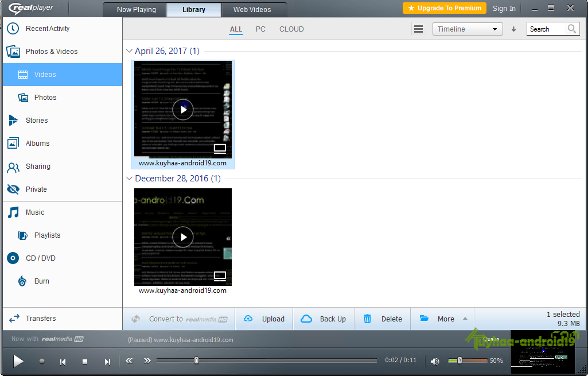Click the Sign In link
This screenshot has width=588, height=376.
[504, 8]
